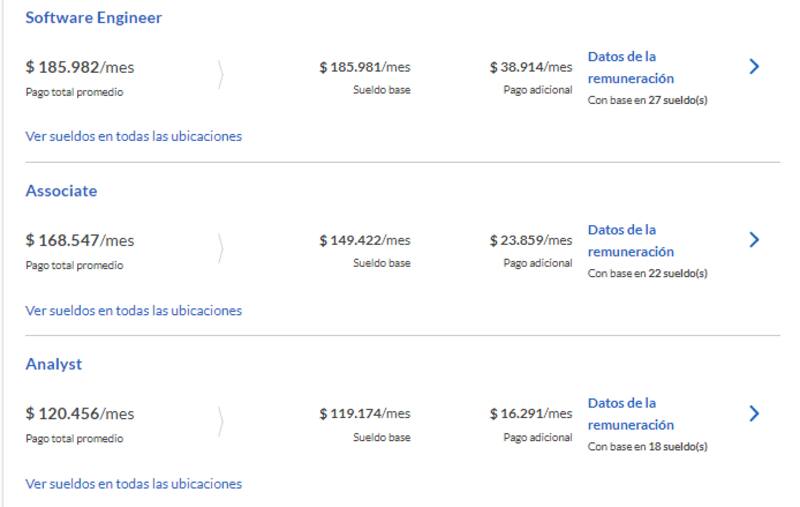Click the blue chevron in Software Engineer row
The width and height of the screenshot is (800, 507).
tap(754, 67)
